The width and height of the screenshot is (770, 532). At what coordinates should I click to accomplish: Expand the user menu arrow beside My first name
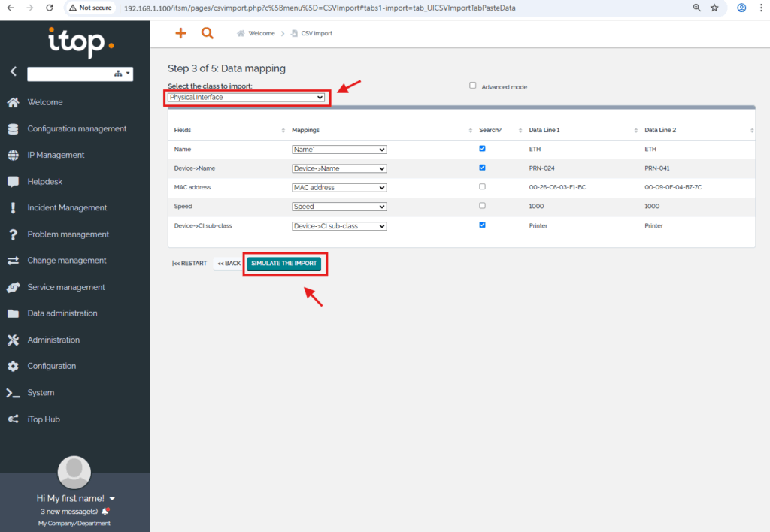112,499
